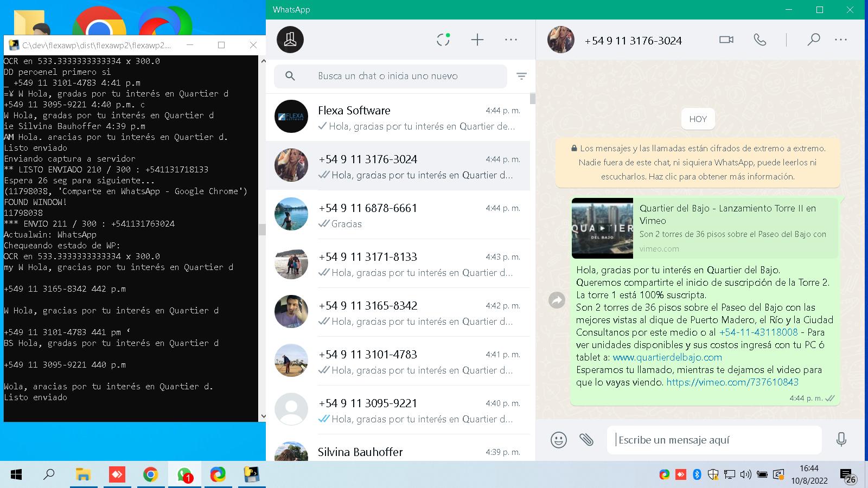The width and height of the screenshot is (868, 488).
Task: Open the chat with +54 9 11 3165-8342
Action: click(x=398, y=313)
